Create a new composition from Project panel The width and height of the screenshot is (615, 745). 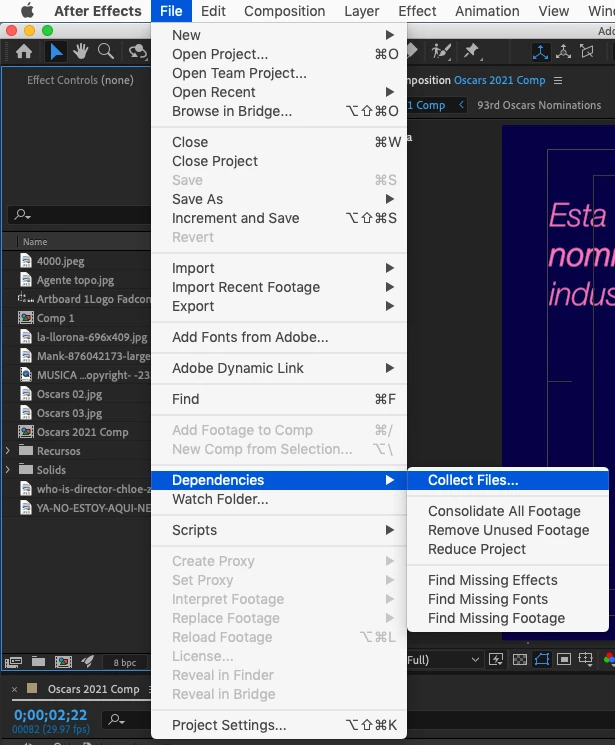click(x=63, y=662)
